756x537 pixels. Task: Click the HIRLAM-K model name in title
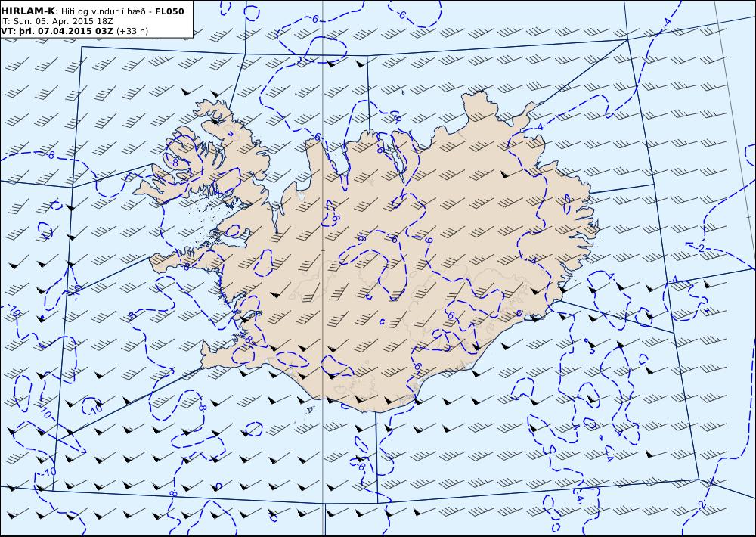click(28, 11)
